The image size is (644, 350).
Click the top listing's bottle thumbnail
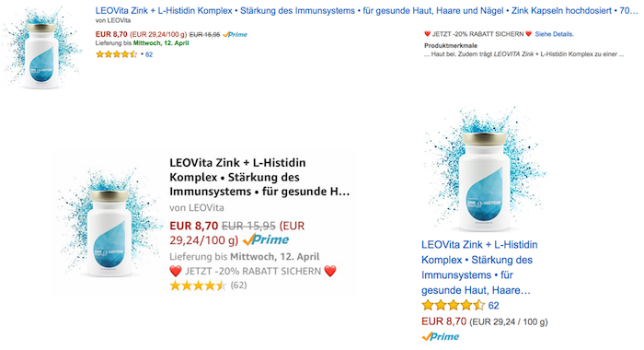pos(41,49)
